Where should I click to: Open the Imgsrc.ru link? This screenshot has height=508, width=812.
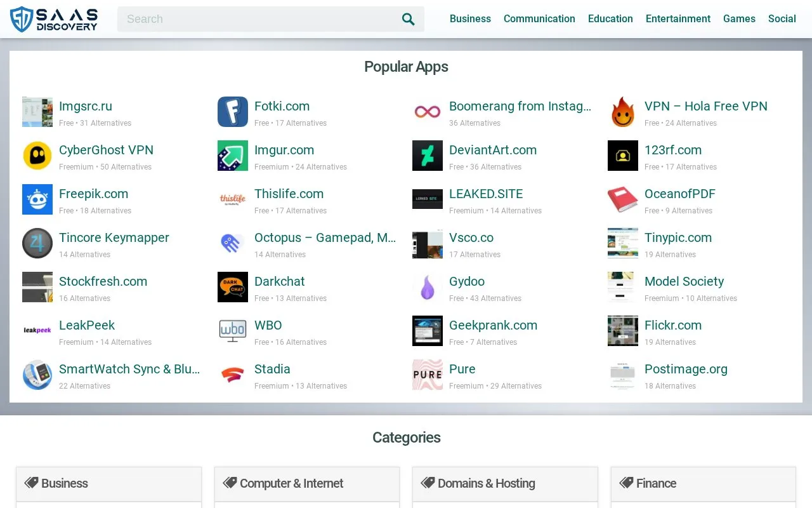click(86, 106)
